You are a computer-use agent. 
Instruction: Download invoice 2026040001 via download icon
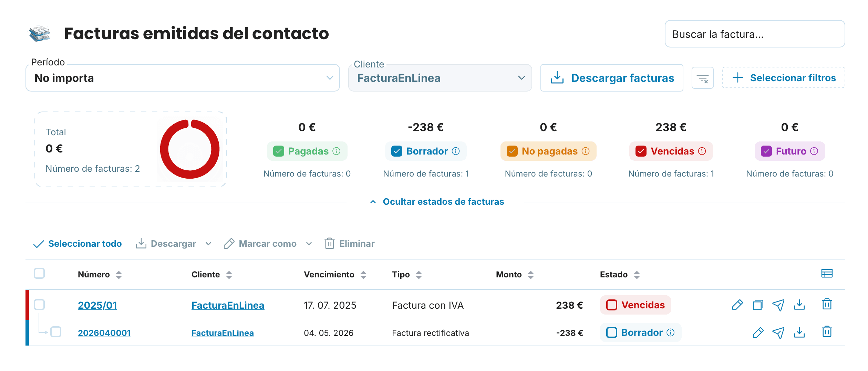coord(799,332)
